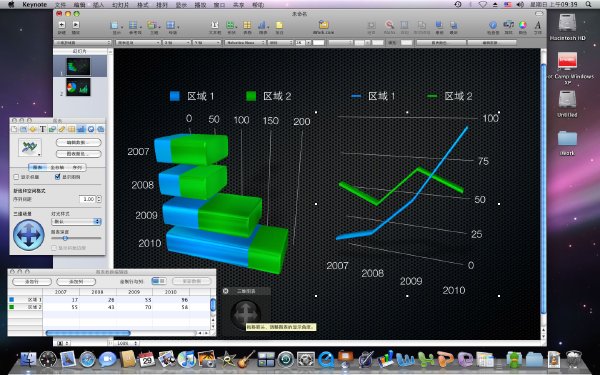The width and height of the screenshot is (600, 375).
Task: Click the Charts toolbar icon
Action: [x=262, y=25]
